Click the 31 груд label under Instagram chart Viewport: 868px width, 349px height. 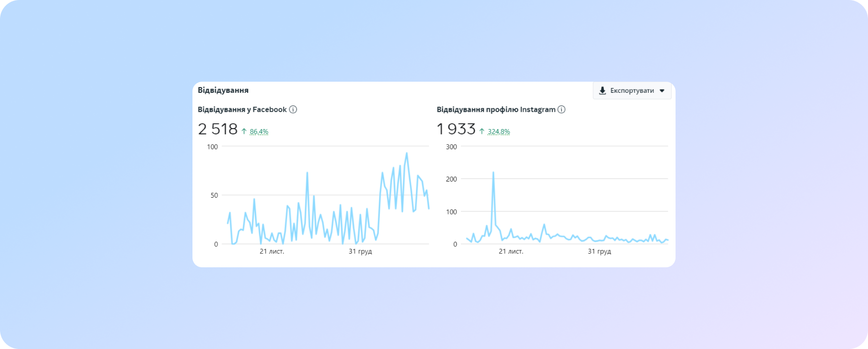point(600,251)
